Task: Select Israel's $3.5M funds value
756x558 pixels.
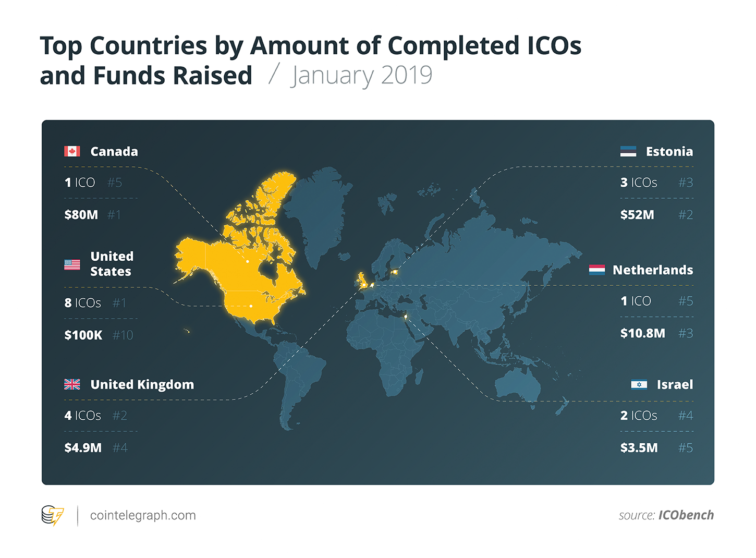Action: [x=639, y=447]
